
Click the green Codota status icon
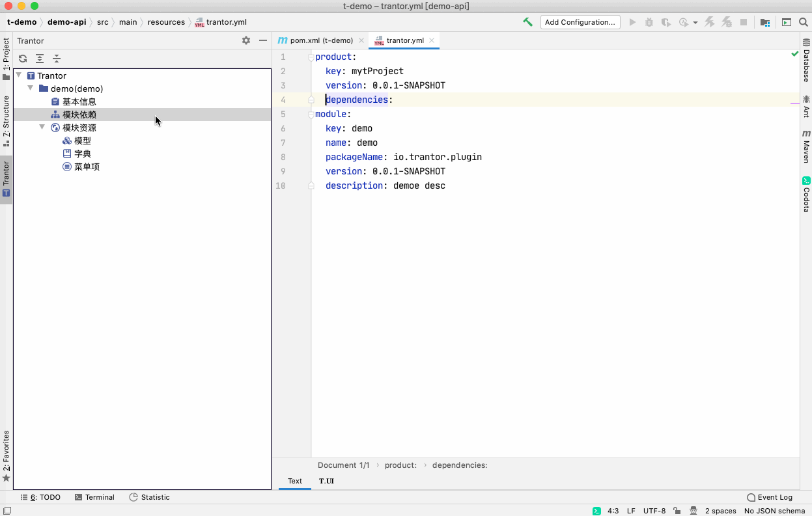(596, 511)
